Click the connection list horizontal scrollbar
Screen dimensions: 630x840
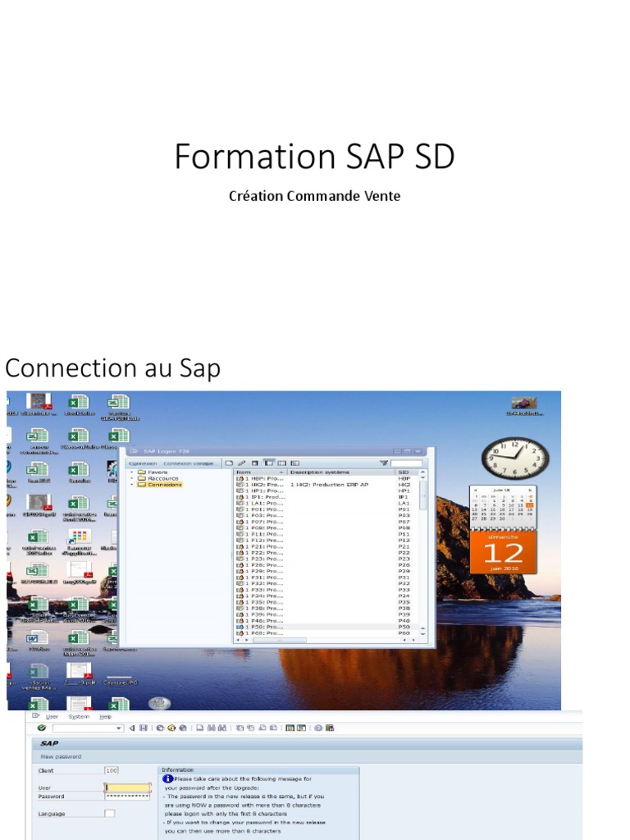[324, 640]
